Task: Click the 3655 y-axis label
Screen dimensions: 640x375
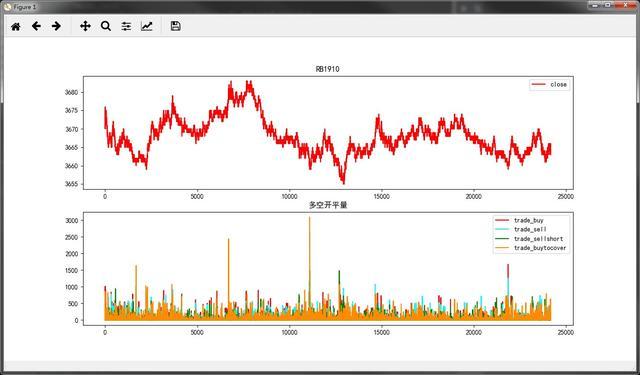Action: click(71, 184)
